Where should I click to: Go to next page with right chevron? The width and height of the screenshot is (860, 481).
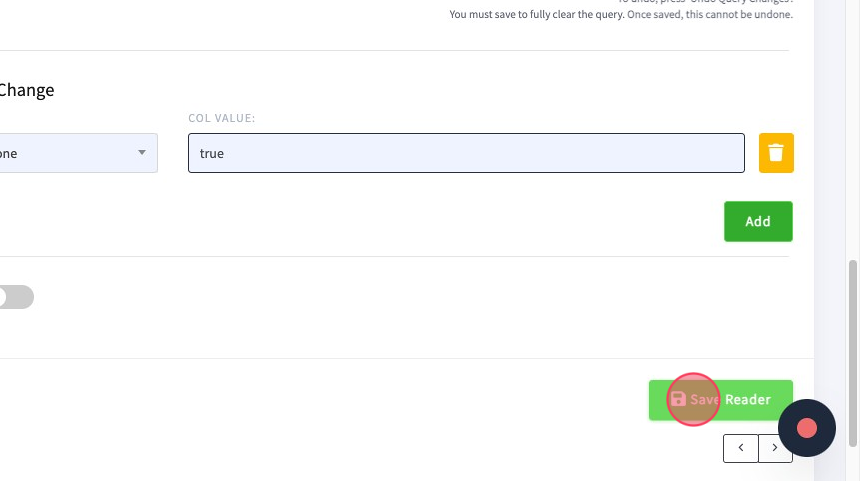(774, 448)
